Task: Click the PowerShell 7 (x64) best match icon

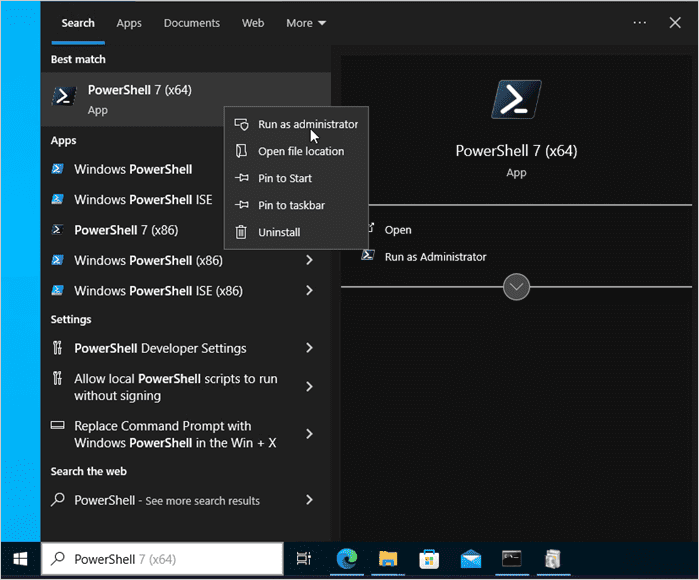Action: (64, 96)
